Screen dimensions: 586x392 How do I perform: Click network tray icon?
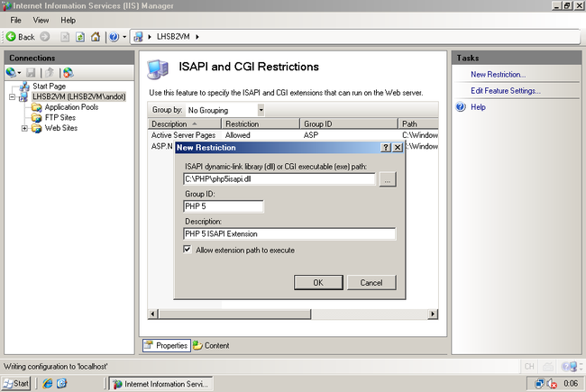540,384
